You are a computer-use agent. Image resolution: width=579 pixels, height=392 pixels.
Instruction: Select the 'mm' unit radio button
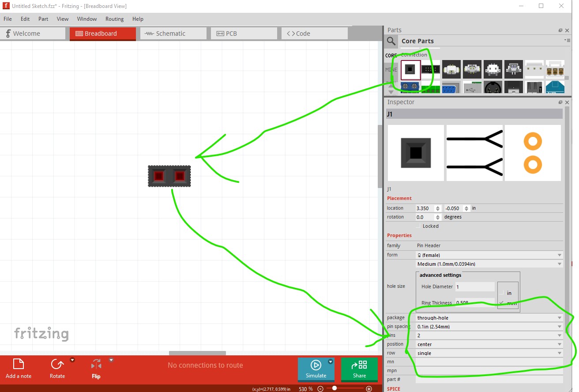point(501,303)
